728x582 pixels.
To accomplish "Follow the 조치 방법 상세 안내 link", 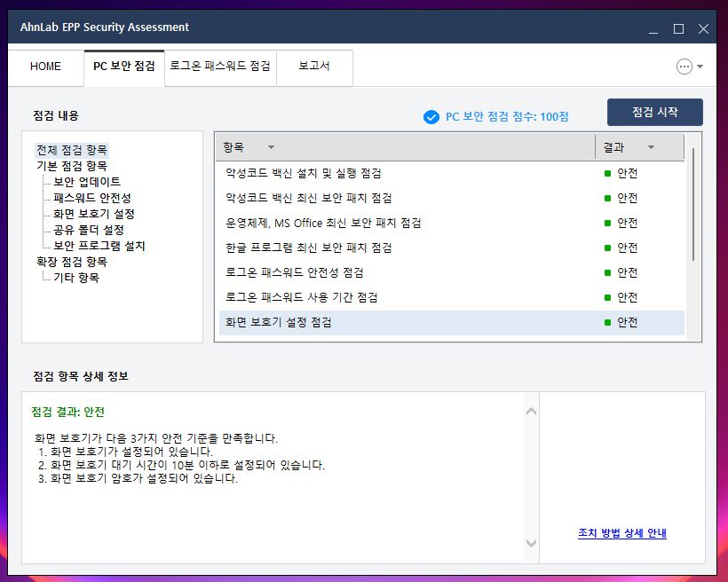I will click(621, 531).
